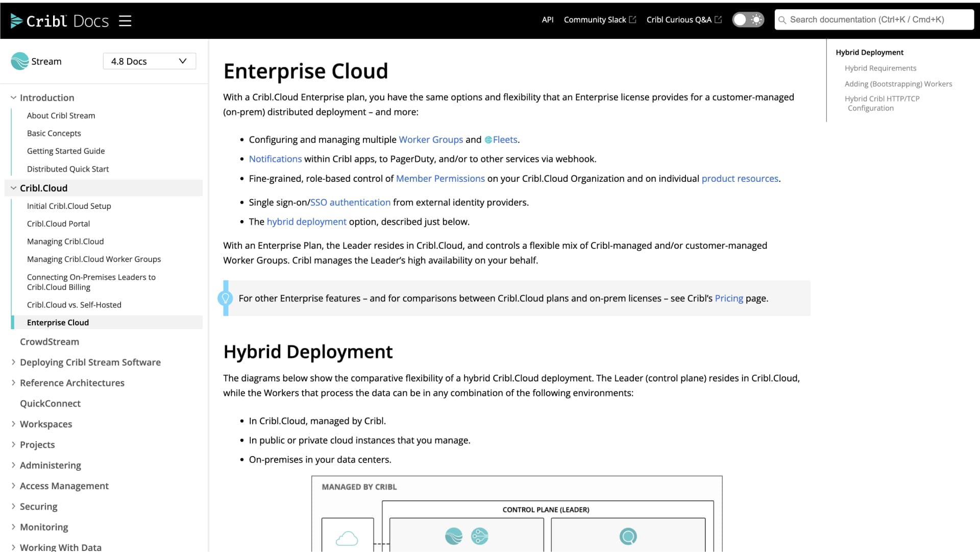Viewport: 980px width, 552px height.
Task: Click external link icon beside Cribl Curious Q&A
Action: (x=718, y=19)
